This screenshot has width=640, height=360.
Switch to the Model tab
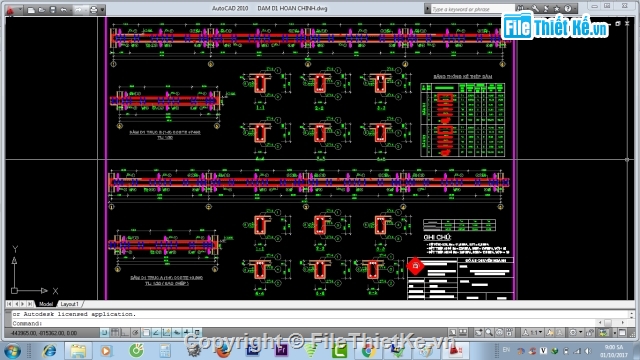(46, 304)
